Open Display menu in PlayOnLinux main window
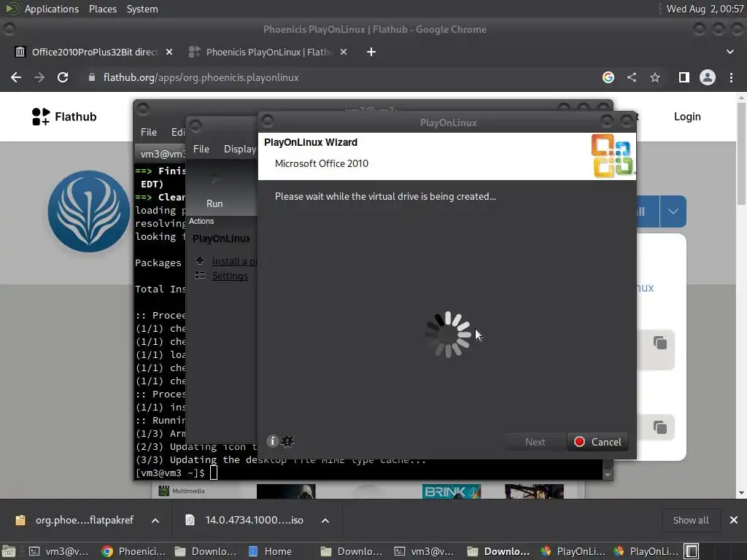Screen dimensions: 747x560 tap(239, 149)
